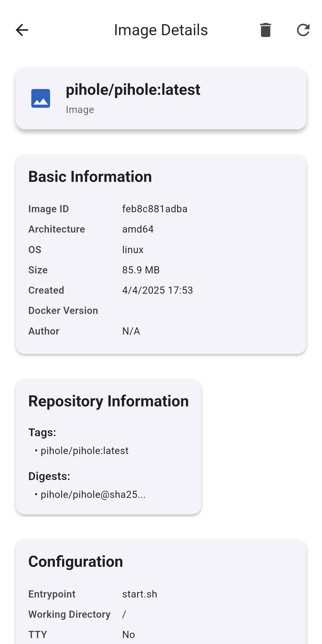Screen dimensions: 322x644
Task: Click the Docker Version label
Action: point(63,311)
